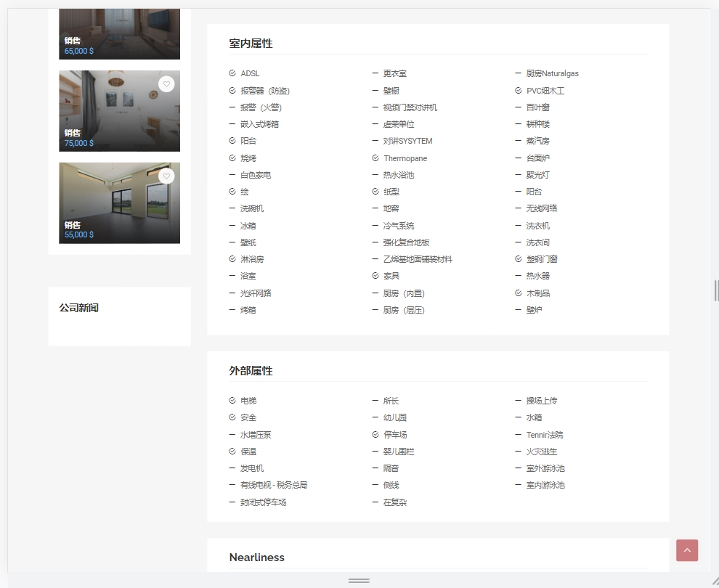The width and height of the screenshot is (719, 588).
Task: Open the 75,000 $ bedroom listing thumbnail
Action: coord(120,111)
